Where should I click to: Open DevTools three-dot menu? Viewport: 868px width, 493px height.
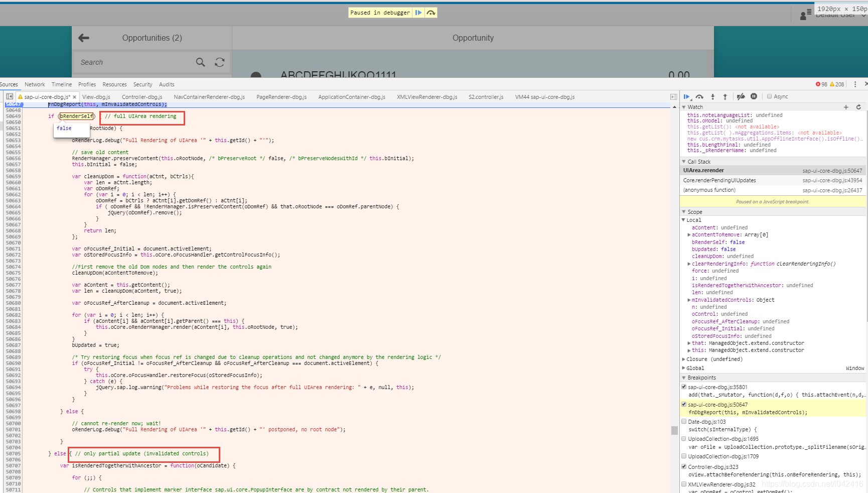click(855, 84)
